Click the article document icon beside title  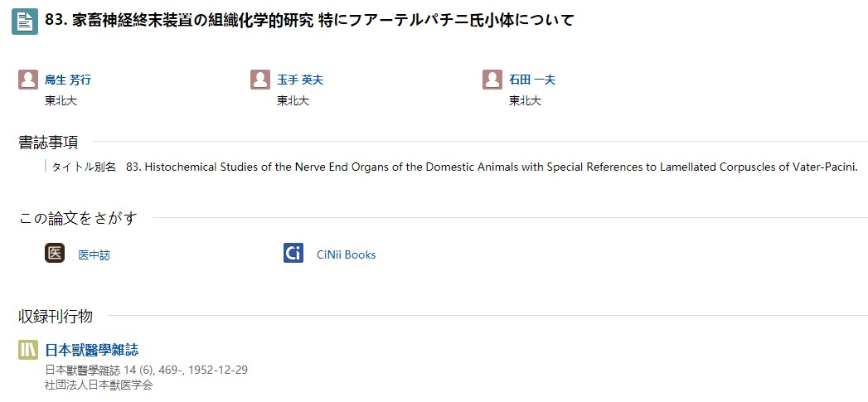(x=25, y=22)
